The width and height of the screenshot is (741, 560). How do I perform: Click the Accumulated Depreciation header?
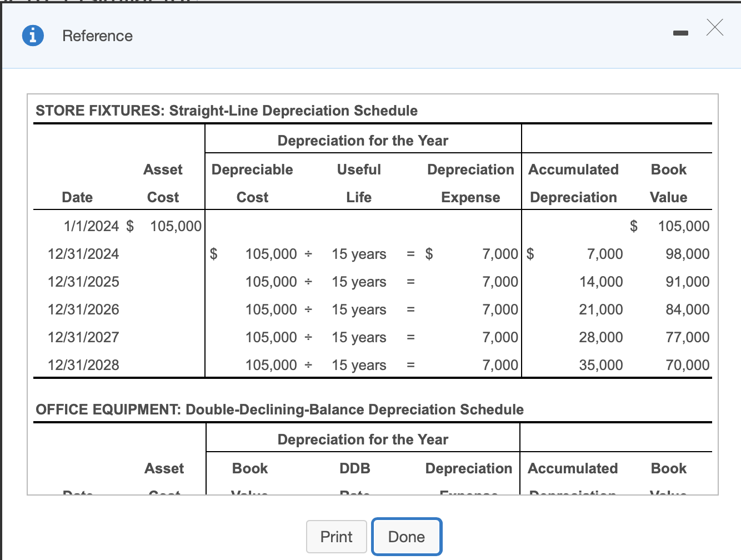573,183
